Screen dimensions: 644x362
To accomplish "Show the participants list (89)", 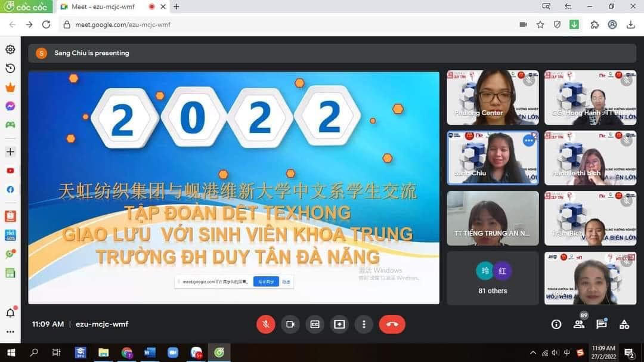I will pyautogui.click(x=579, y=324).
